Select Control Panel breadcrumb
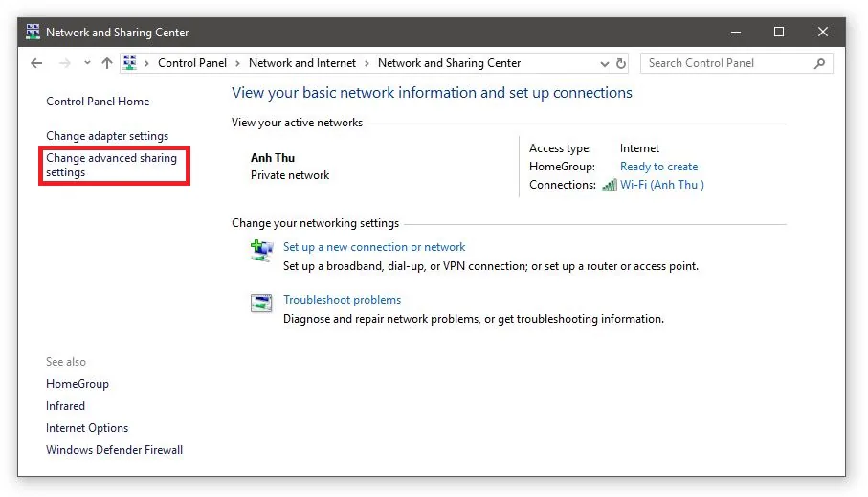This screenshot has width=868, height=497. click(192, 63)
